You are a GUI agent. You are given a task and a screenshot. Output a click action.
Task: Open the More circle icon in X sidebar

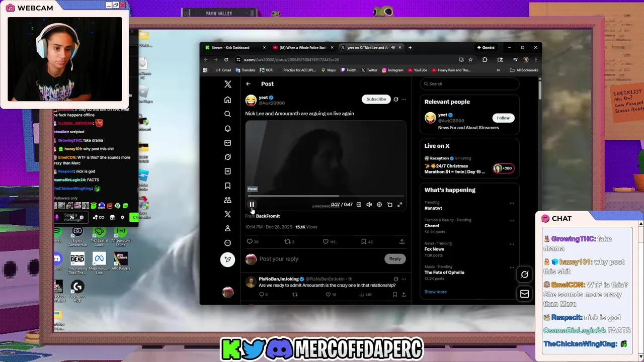click(227, 243)
